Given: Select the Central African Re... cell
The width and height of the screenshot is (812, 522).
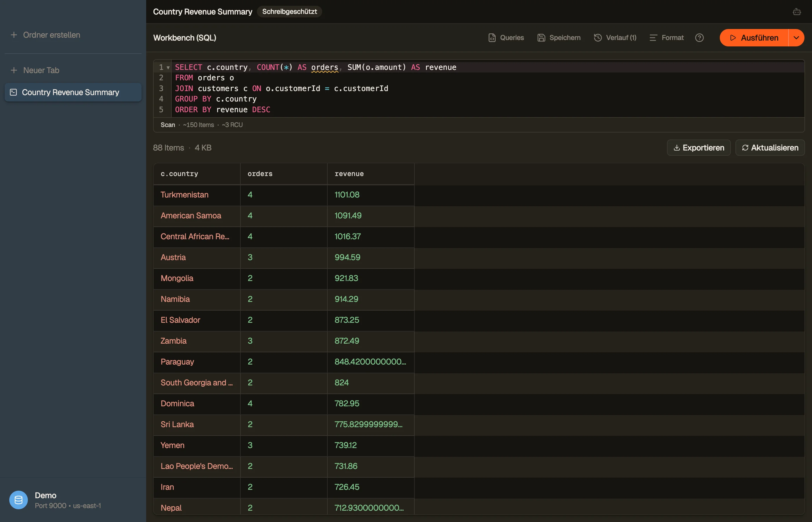Looking at the screenshot, I should [197, 237].
